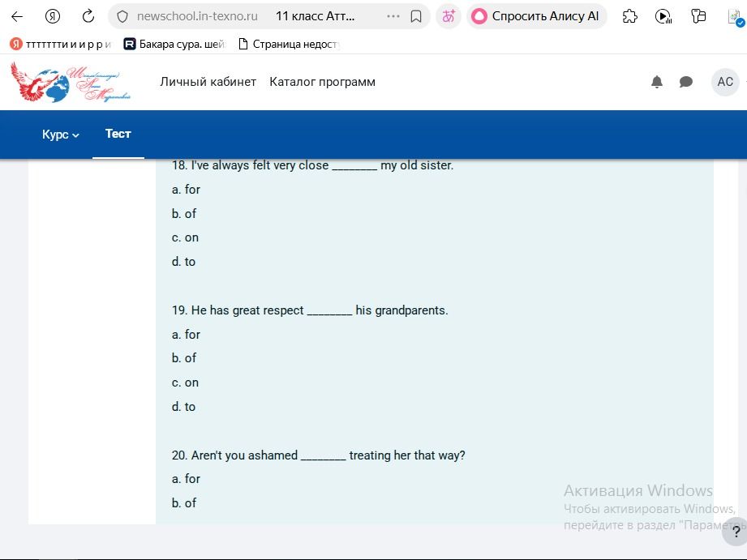The height and width of the screenshot is (560, 747).
Task: Click the site protection shield icon
Action: pyautogui.click(x=122, y=17)
